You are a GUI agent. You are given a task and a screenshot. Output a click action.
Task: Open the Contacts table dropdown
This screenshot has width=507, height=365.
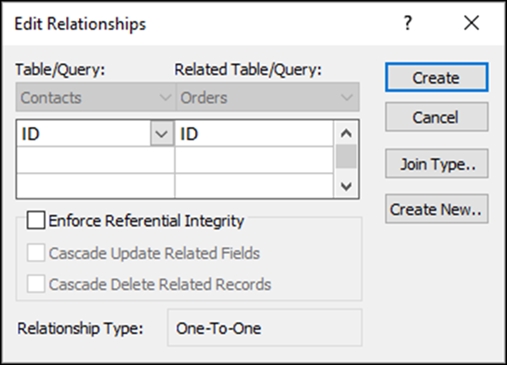pos(95,97)
